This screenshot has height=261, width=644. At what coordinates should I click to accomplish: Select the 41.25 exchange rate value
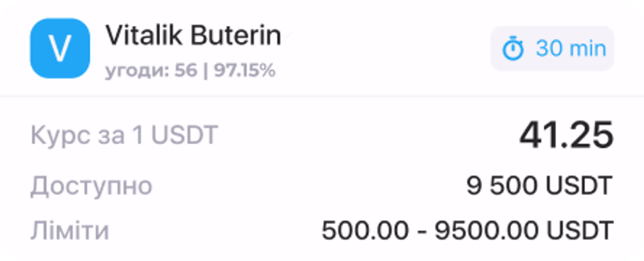click(567, 135)
